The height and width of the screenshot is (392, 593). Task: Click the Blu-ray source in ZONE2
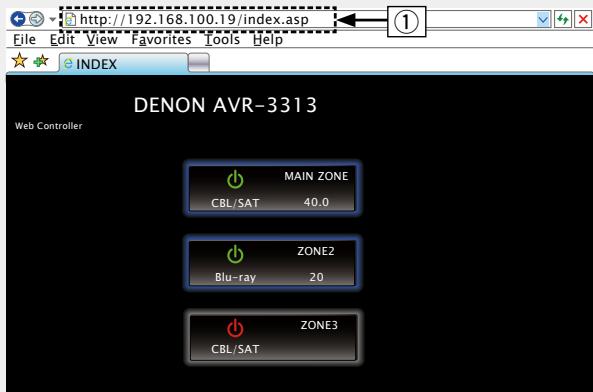click(x=235, y=277)
